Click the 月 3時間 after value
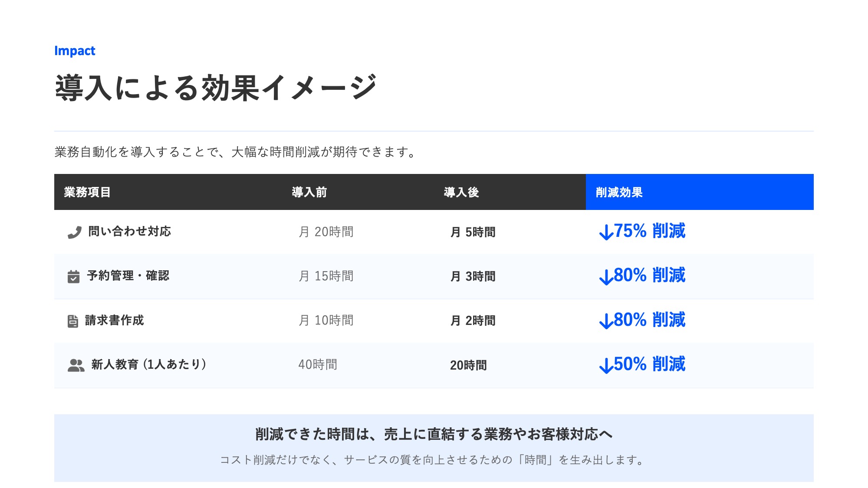868x488 pixels. [x=473, y=276]
